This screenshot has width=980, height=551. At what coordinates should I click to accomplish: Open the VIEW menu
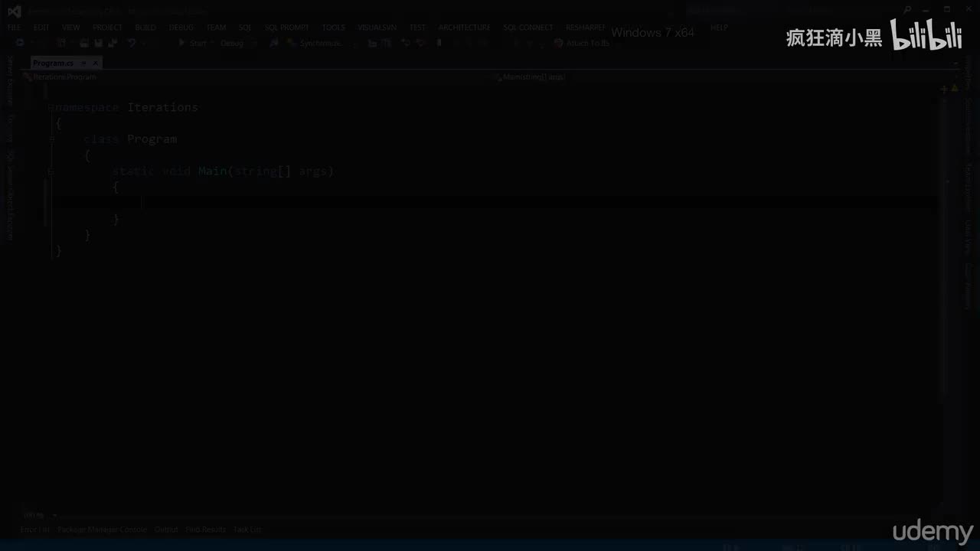point(71,28)
